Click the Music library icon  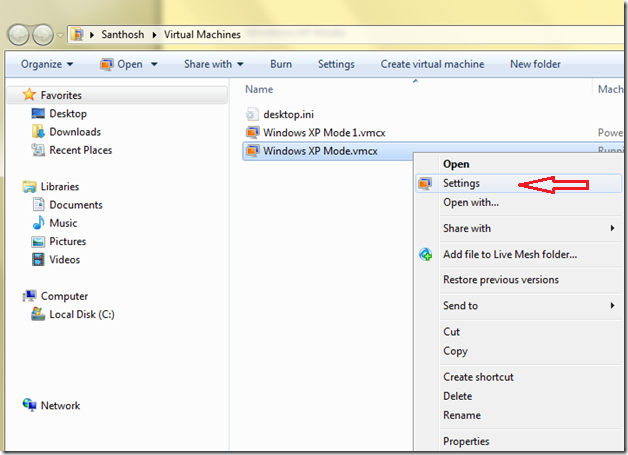(x=39, y=223)
